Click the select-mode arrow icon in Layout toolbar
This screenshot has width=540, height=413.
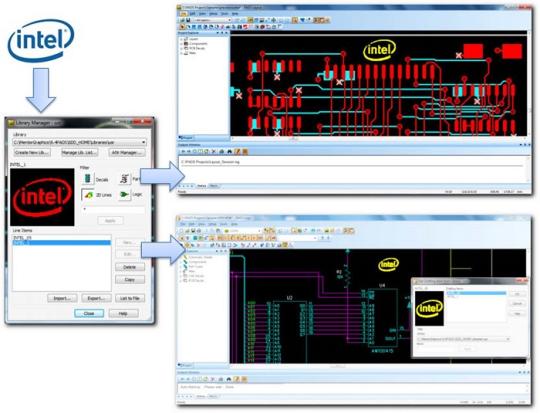click(183, 27)
